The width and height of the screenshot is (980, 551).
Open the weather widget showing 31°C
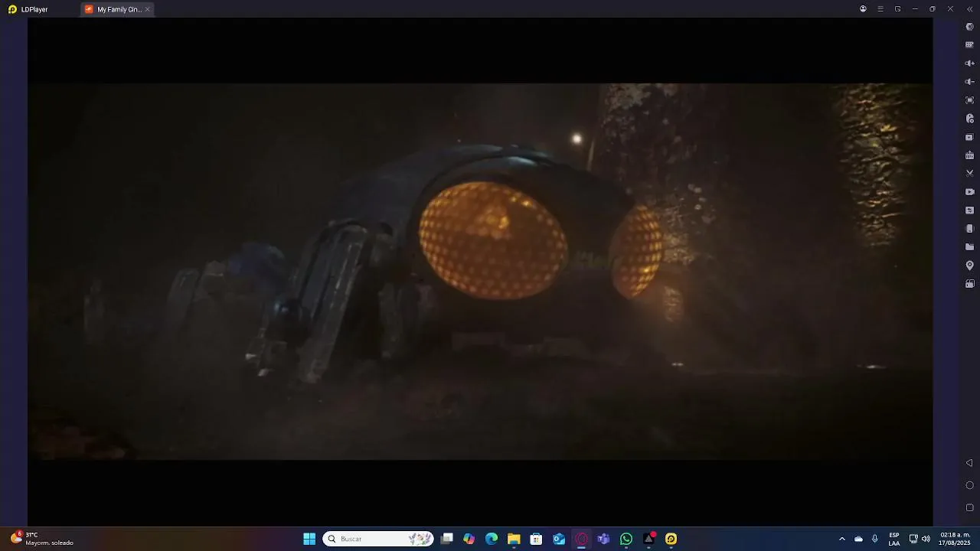tap(42, 539)
